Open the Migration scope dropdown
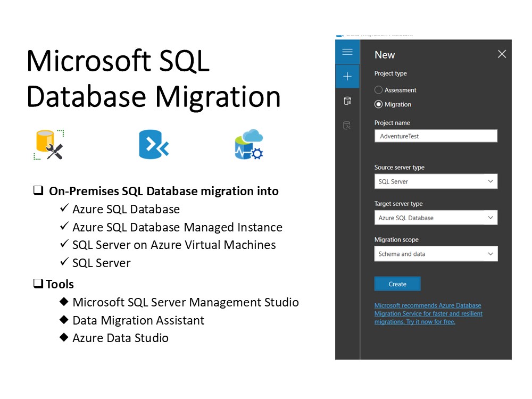The height and width of the screenshot is (399, 532). 436,253
